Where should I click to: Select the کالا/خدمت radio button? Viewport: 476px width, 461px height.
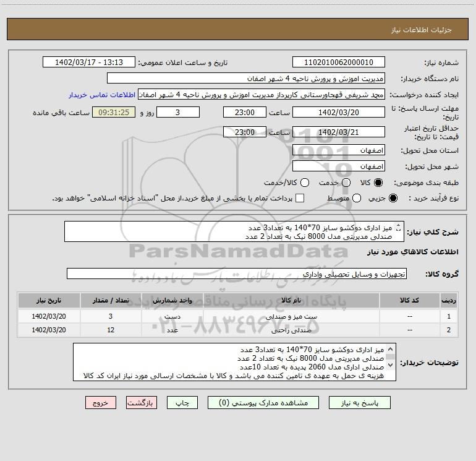coord(305,183)
